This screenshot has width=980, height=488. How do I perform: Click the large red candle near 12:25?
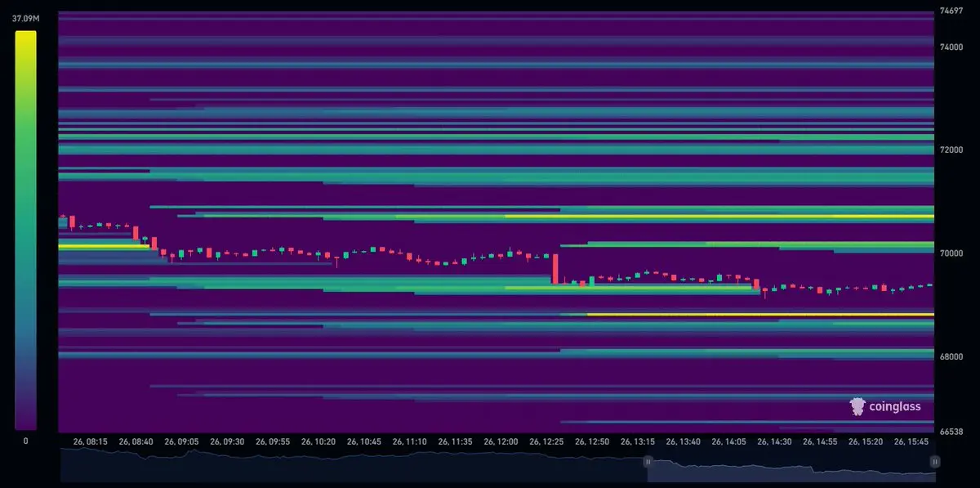[555, 269]
